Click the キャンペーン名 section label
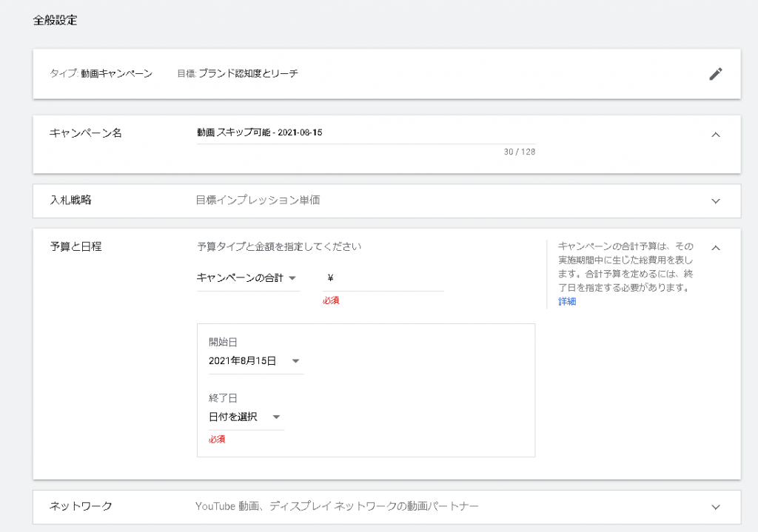Screen dimensions: 758x532 coord(86,133)
